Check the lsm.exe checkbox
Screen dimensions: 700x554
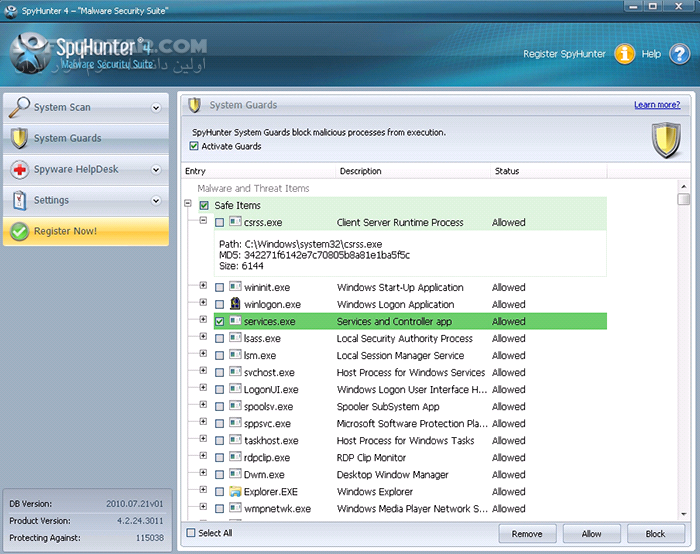point(219,355)
